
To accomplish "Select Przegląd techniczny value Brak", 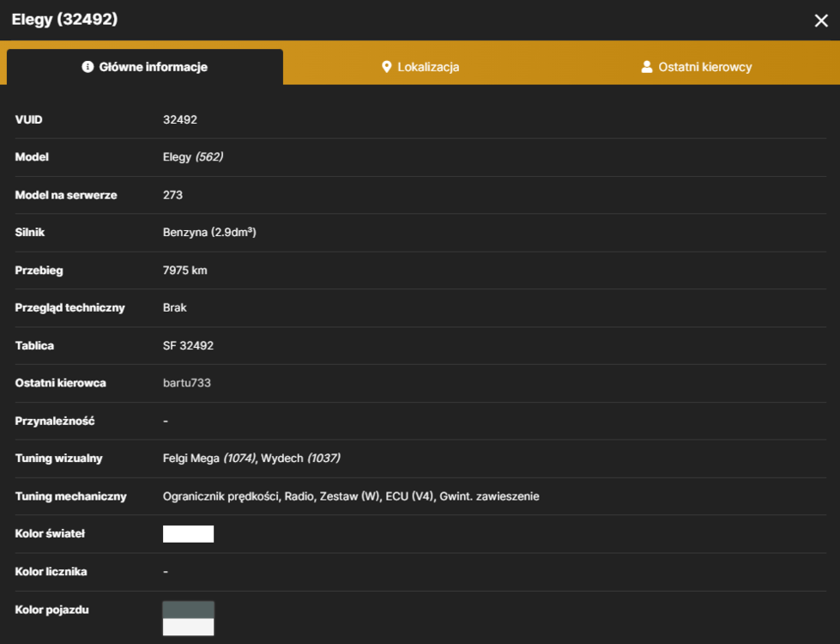I will 175,307.
